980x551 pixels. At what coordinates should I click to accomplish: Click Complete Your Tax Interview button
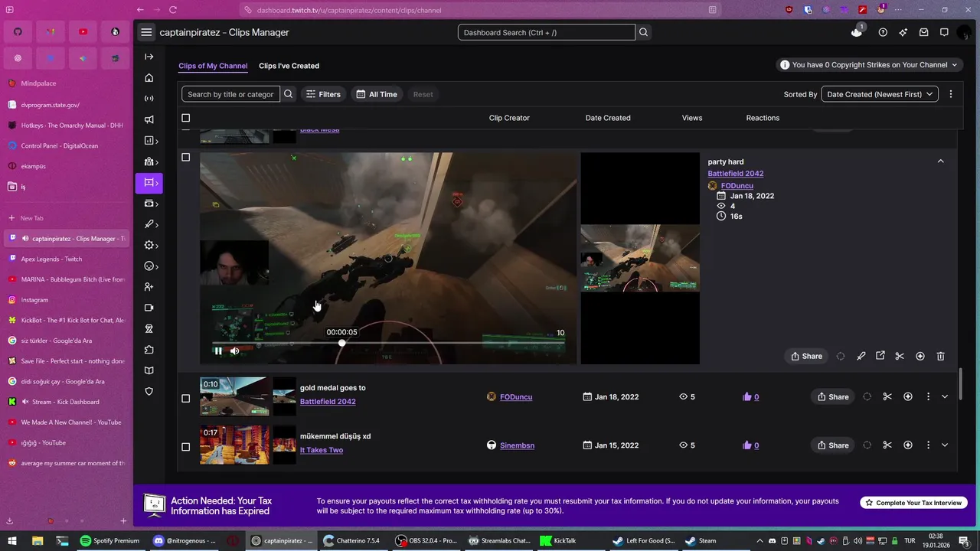(x=913, y=503)
